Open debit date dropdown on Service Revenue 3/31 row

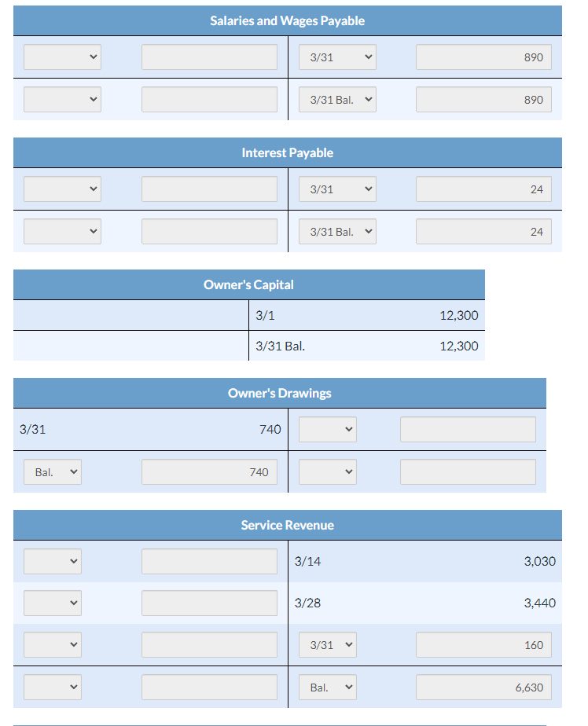[53, 644]
